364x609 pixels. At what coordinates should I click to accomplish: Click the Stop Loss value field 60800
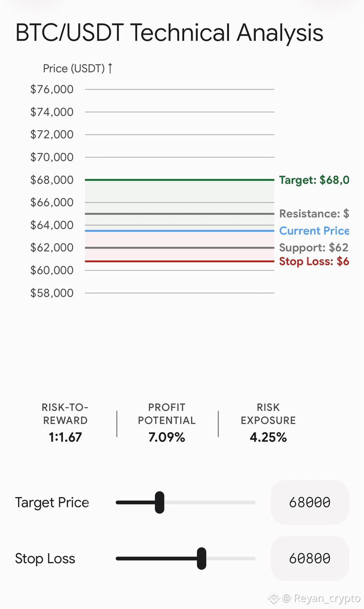point(309,558)
